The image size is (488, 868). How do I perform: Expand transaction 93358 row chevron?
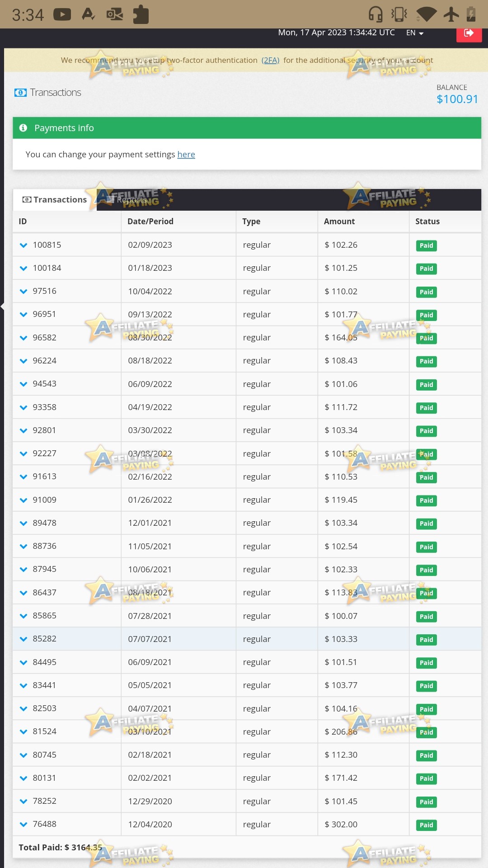(23, 407)
